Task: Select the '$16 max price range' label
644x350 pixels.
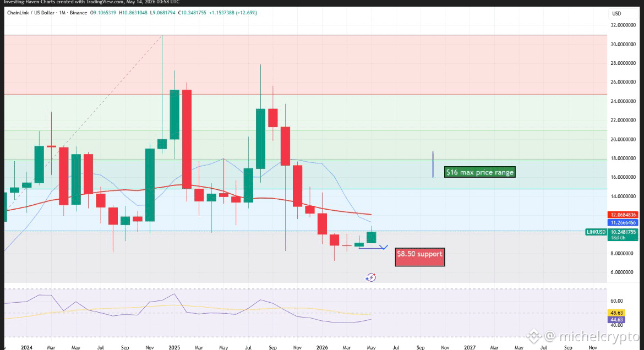Action: point(480,172)
